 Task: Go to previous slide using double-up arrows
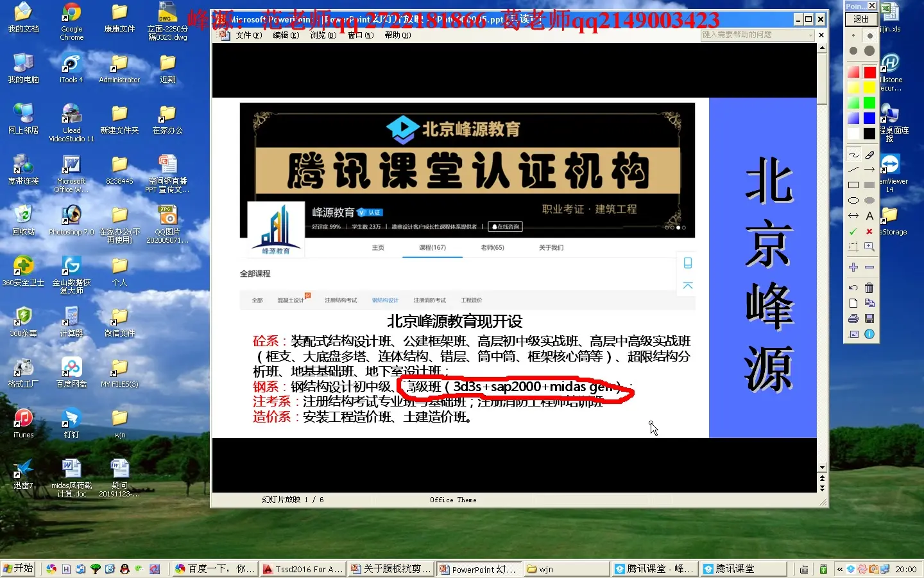[x=822, y=478]
